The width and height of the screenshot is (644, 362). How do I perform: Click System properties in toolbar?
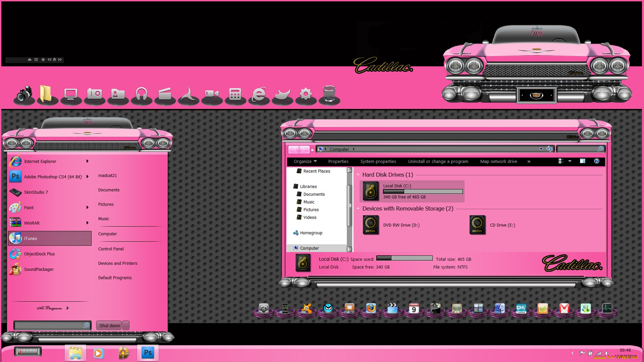point(378,162)
